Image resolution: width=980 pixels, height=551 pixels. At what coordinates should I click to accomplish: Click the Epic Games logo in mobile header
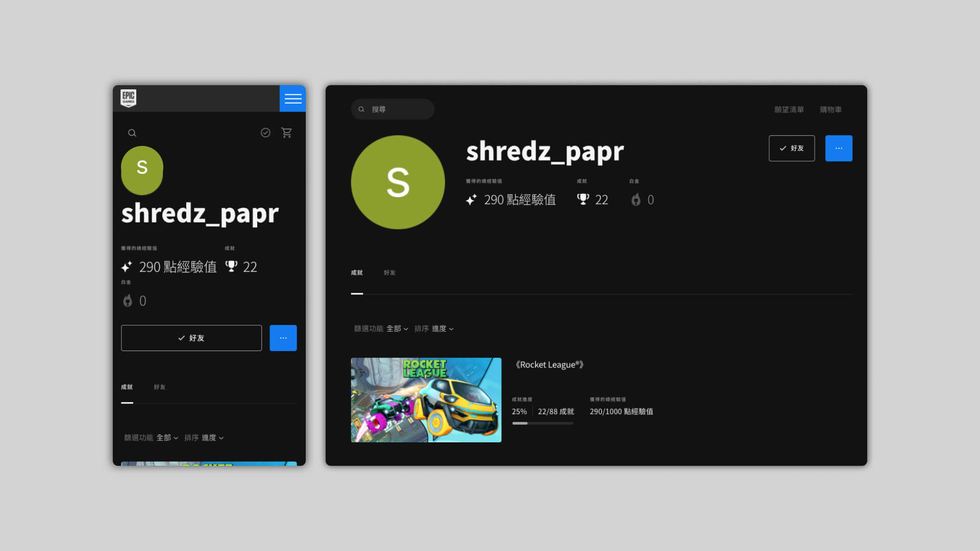[128, 98]
